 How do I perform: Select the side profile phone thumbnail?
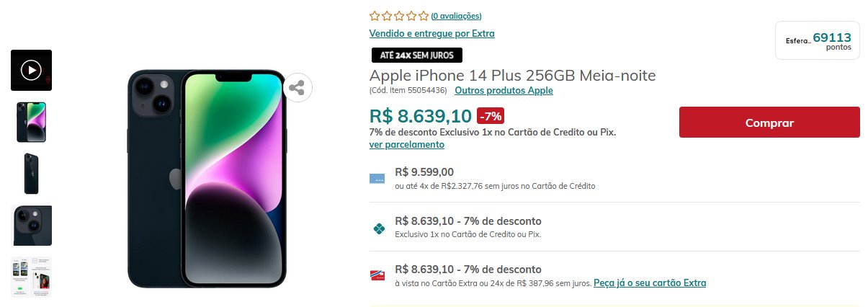(x=31, y=174)
